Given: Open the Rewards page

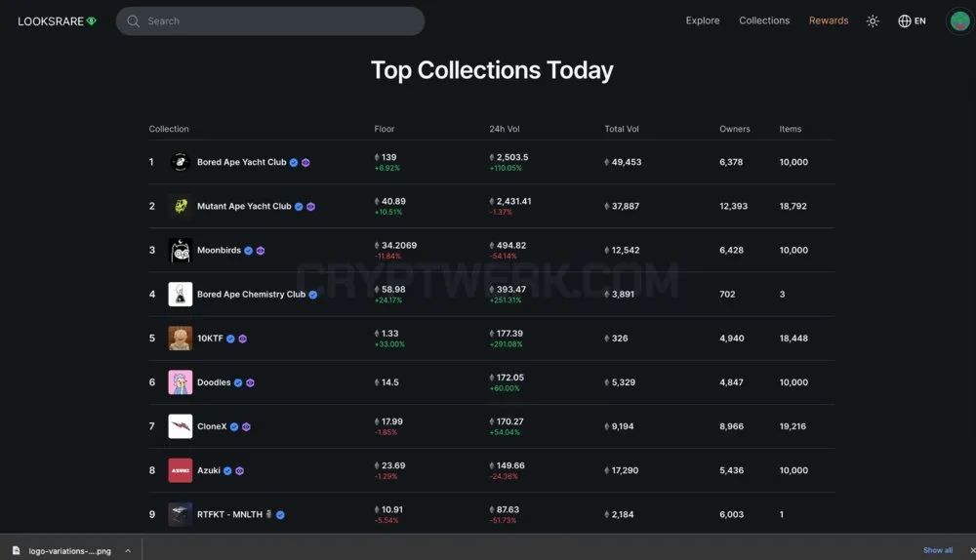Looking at the screenshot, I should pyautogui.click(x=828, y=20).
